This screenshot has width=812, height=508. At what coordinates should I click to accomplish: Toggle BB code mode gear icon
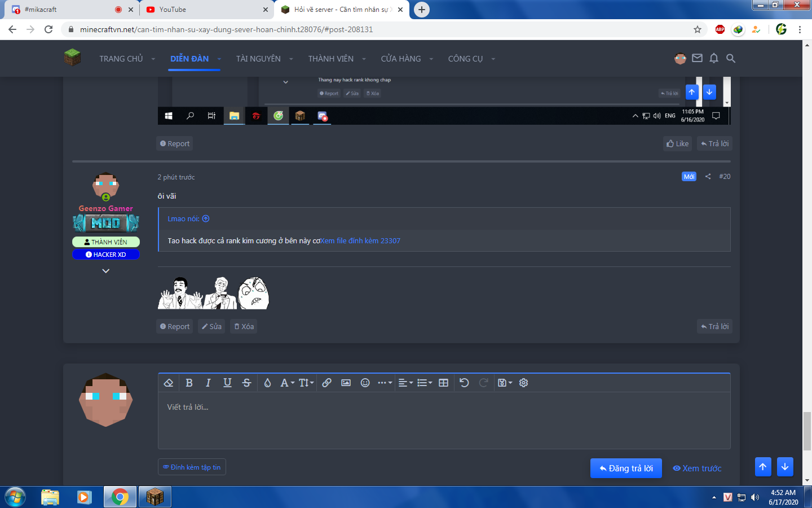click(x=523, y=383)
